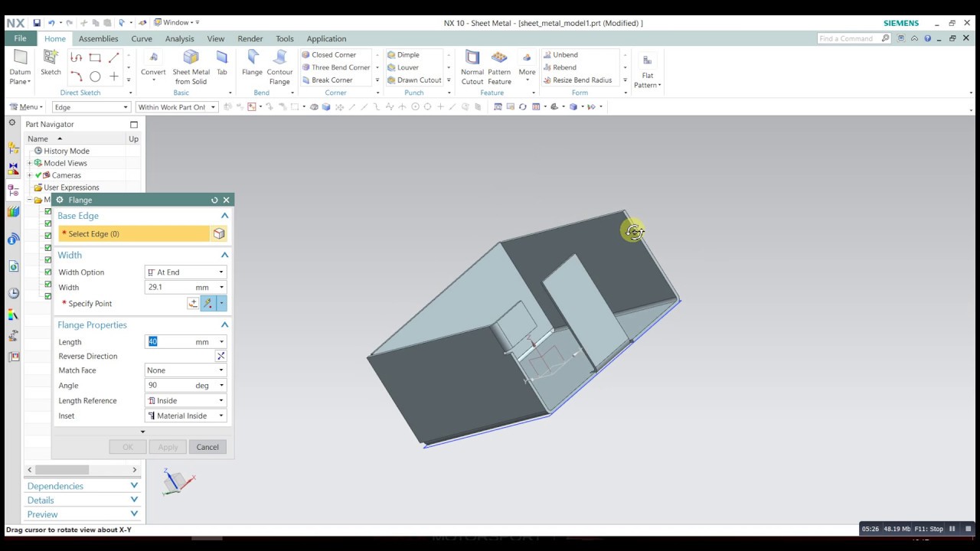The height and width of the screenshot is (551, 980).
Task: Pick the circle sketch curve tool
Action: (x=95, y=77)
